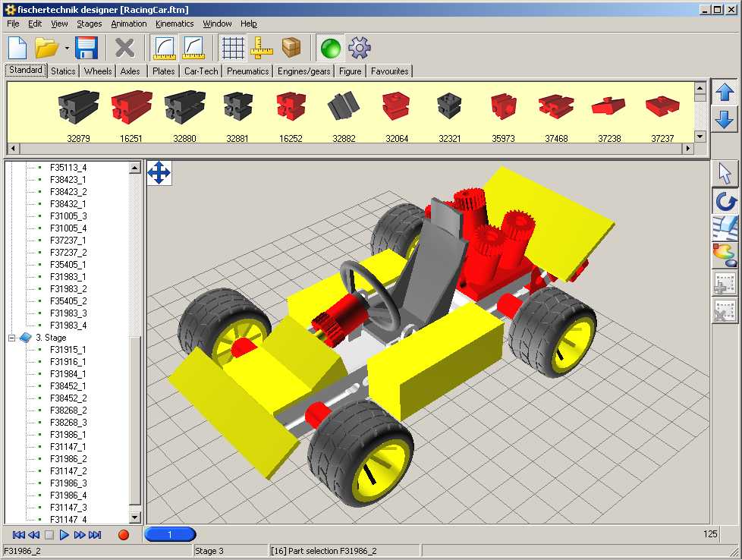Viewport: 742px width, 560px height.
Task: Select tree item F31915_1
Action: 68,350
